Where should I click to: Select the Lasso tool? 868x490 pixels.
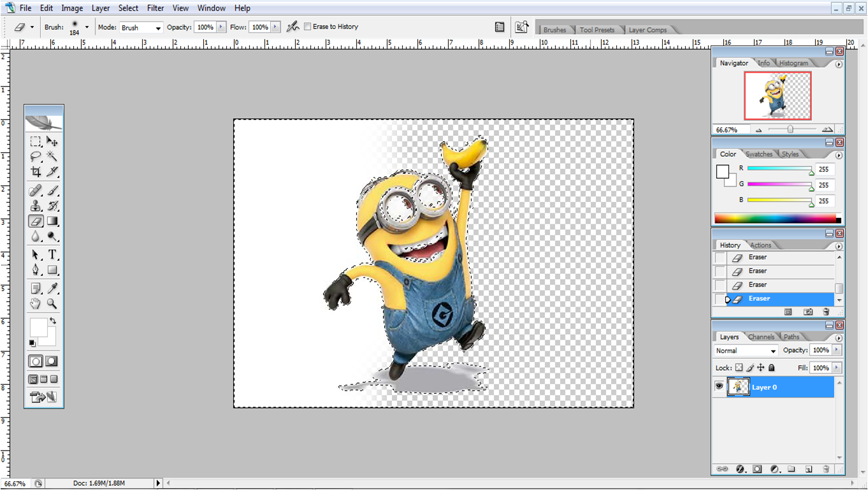click(x=36, y=156)
